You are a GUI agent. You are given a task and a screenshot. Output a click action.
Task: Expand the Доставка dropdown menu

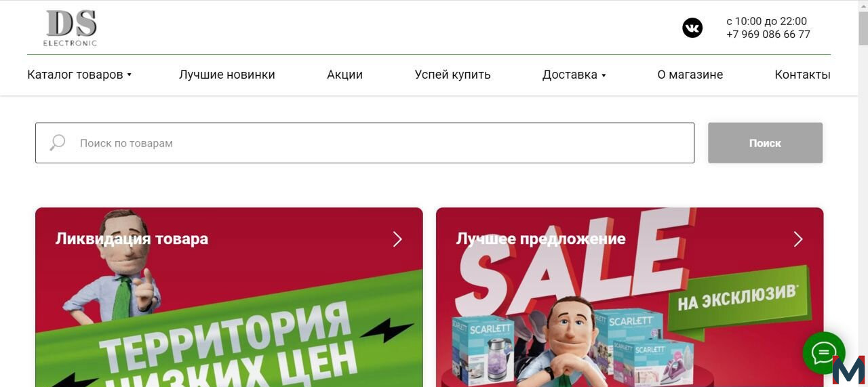[x=574, y=75]
